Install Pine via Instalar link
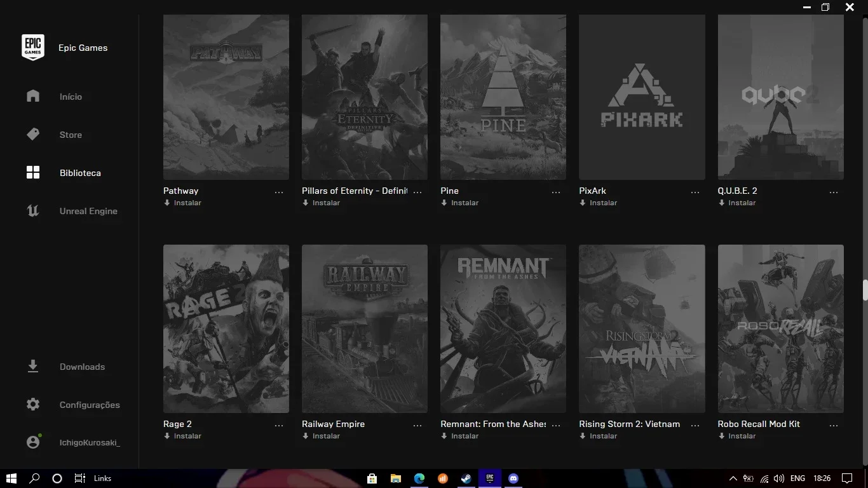This screenshot has width=868, height=488. click(x=459, y=203)
